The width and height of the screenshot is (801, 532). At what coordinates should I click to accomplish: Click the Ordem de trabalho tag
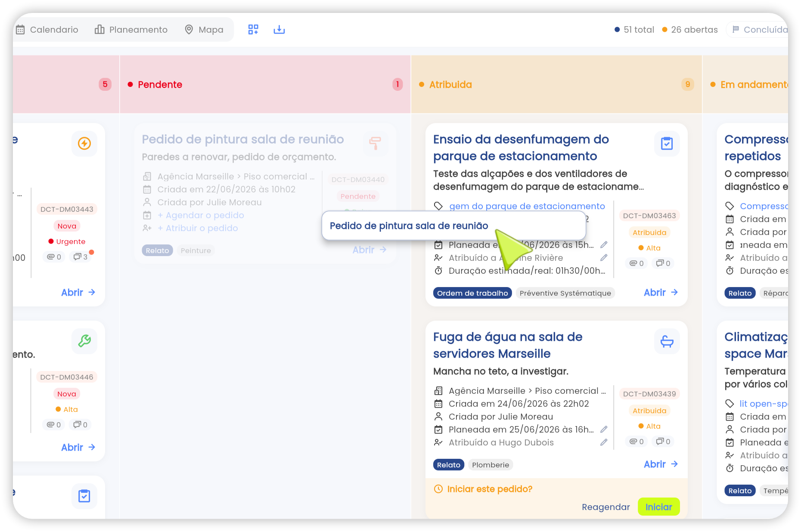pyautogui.click(x=472, y=293)
